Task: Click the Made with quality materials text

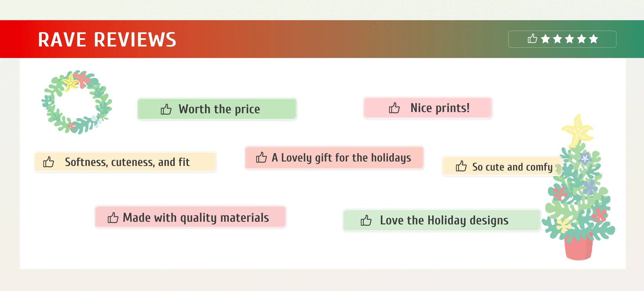Action: (x=196, y=218)
